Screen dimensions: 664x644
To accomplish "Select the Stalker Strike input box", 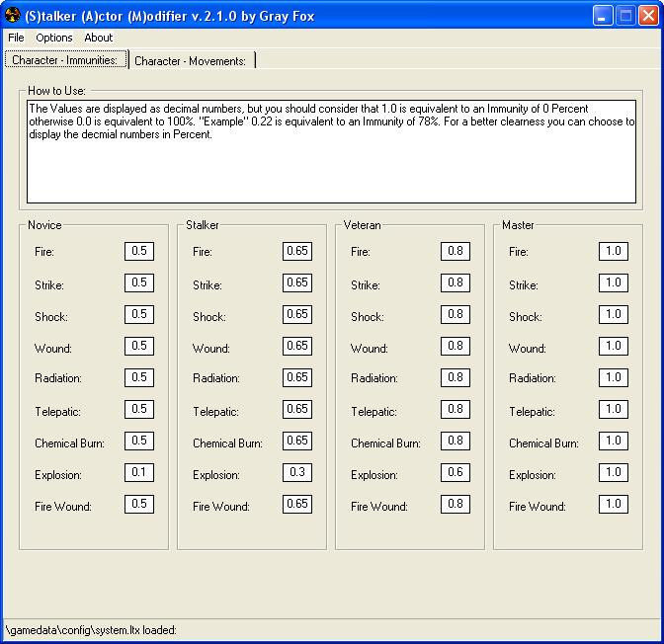I will point(297,282).
